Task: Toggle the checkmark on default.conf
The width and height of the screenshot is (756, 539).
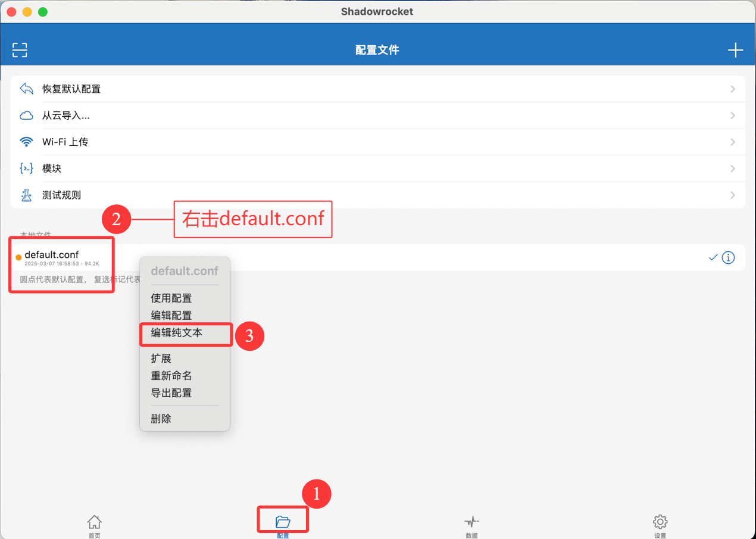Action: [x=713, y=257]
